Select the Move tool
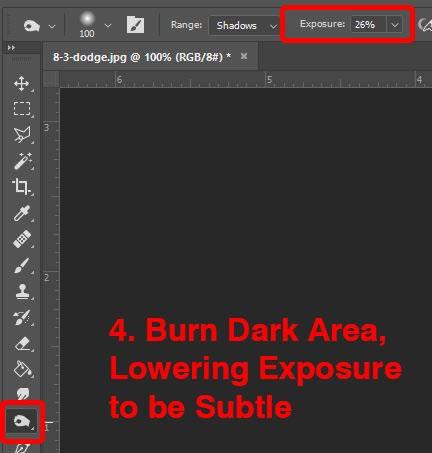 [22, 84]
